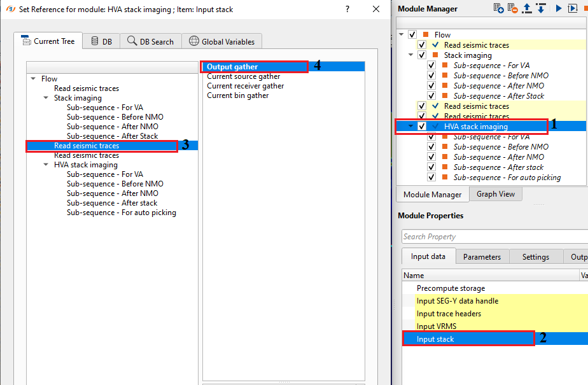This screenshot has width=588, height=385.
Task: Click the orange square beside Stack imaging
Action: [x=435, y=55]
